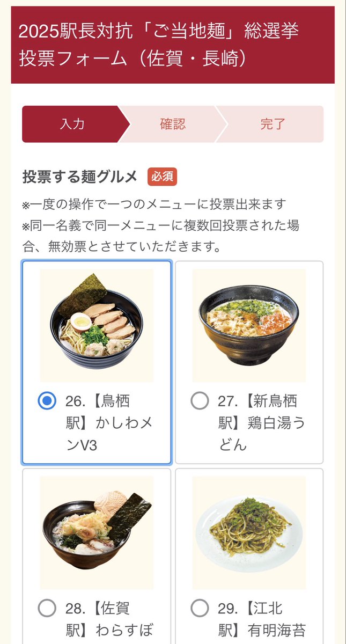
Task: Tap the 鶏白湯うどん bowl photo
Action: tap(249, 325)
